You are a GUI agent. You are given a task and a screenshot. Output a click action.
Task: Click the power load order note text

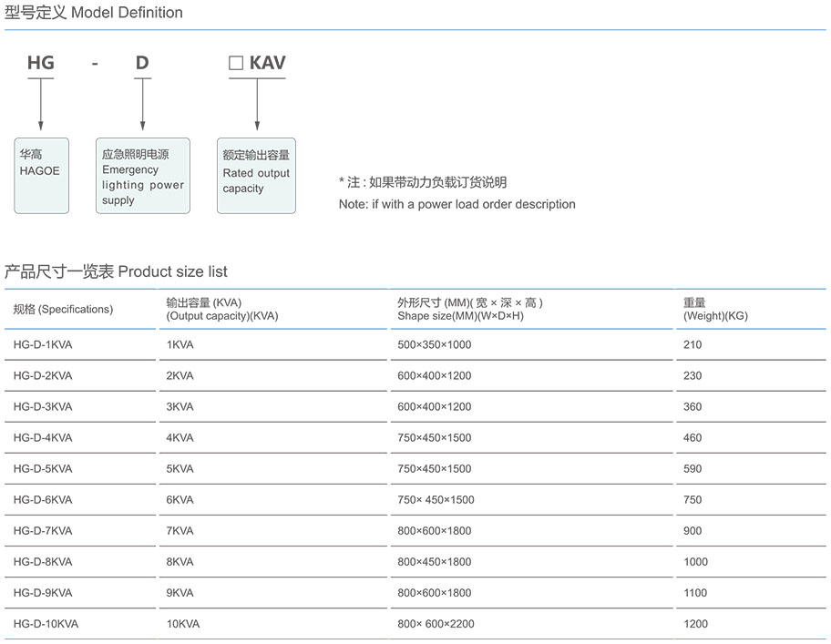(457, 204)
